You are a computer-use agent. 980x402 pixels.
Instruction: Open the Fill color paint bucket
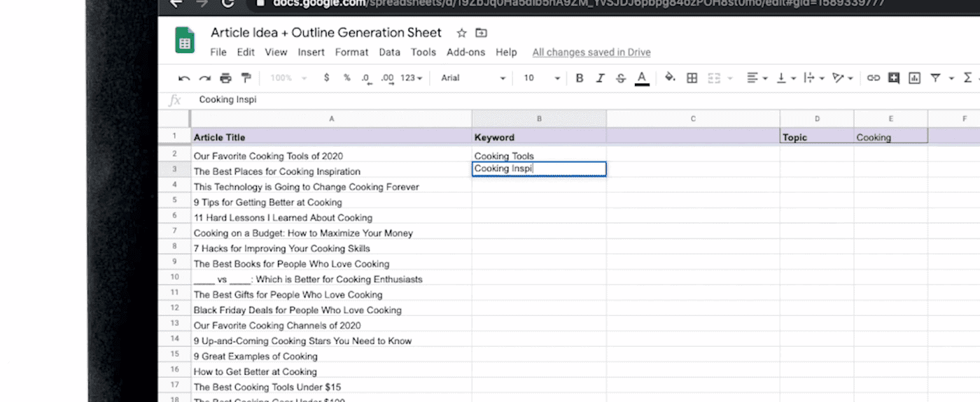point(670,78)
